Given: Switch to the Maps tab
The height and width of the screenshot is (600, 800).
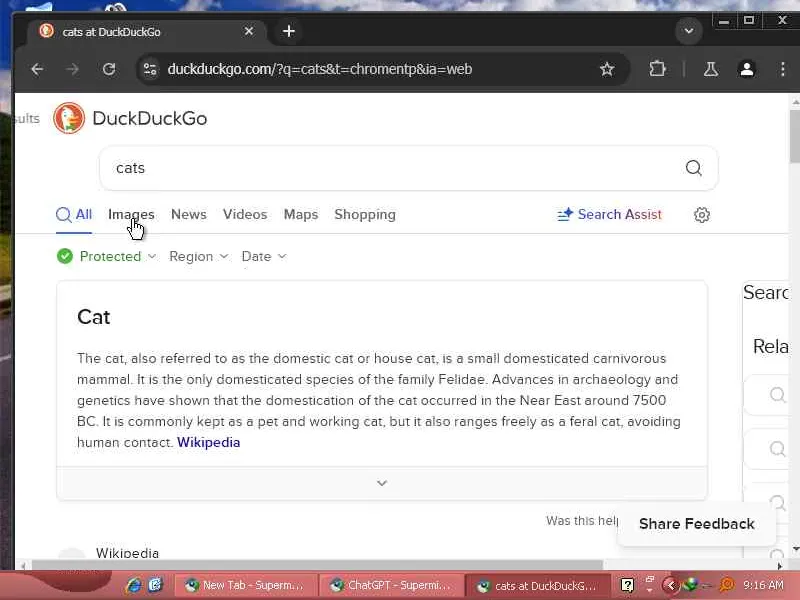Looking at the screenshot, I should pyautogui.click(x=301, y=214).
